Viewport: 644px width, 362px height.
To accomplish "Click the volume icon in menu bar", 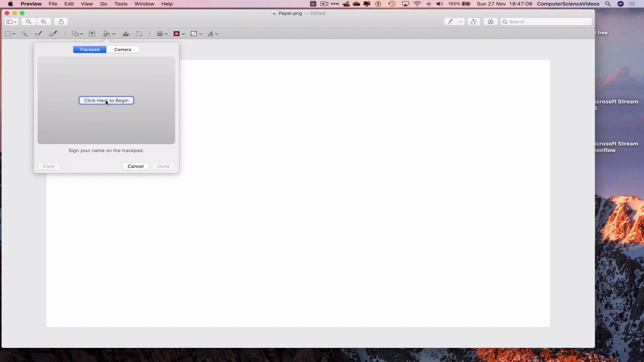I will (x=440, y=4).
